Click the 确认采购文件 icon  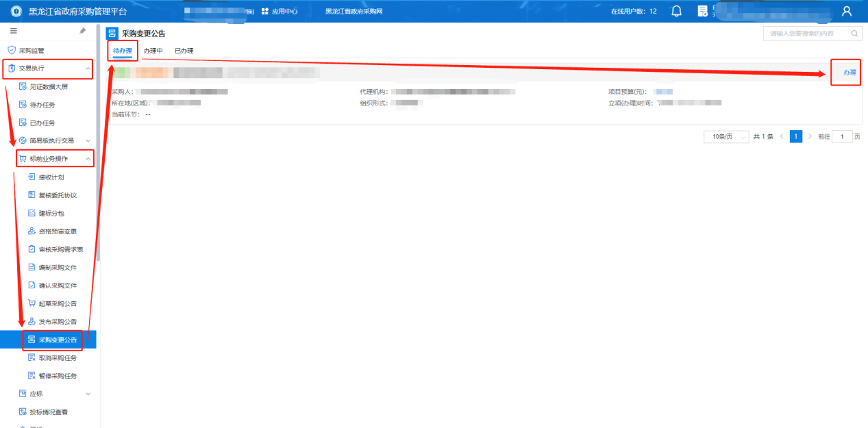32,285
